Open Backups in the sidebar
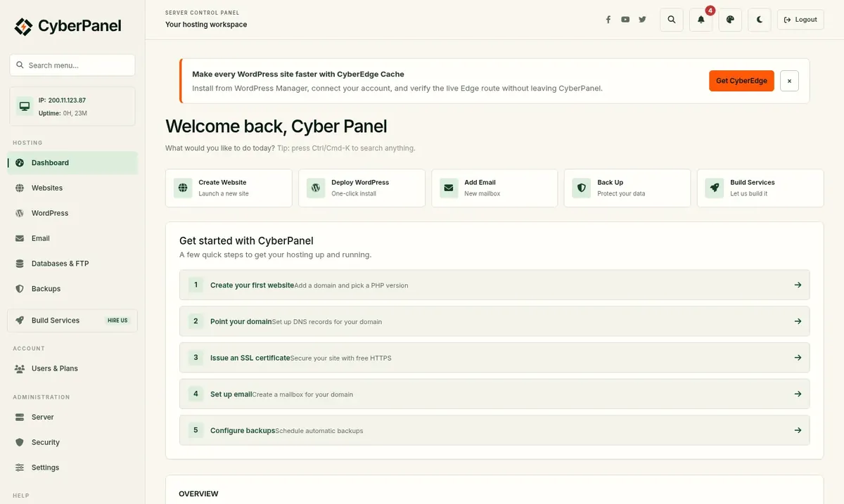The height and width of the screenshot is (504, 844). point(72,289)
